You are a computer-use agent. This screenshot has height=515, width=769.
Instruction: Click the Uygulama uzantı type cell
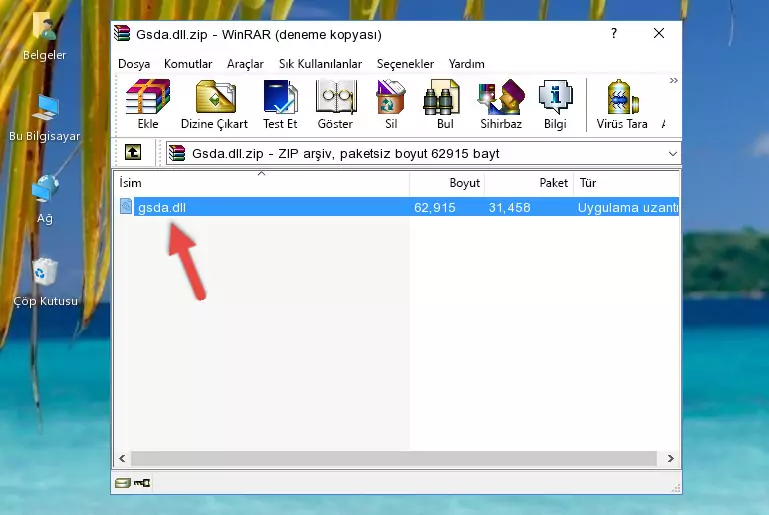tap(628, 207)
